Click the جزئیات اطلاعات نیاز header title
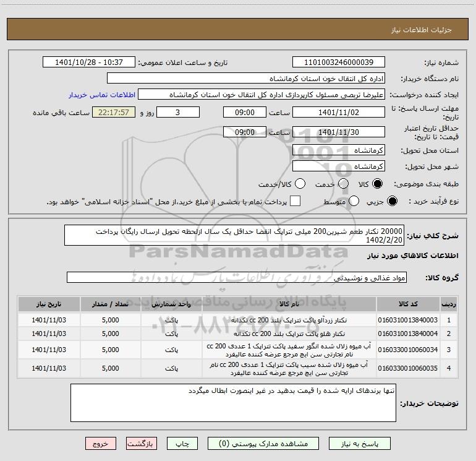Viewport: 476px width, 461px height. [x=422, y=30]
